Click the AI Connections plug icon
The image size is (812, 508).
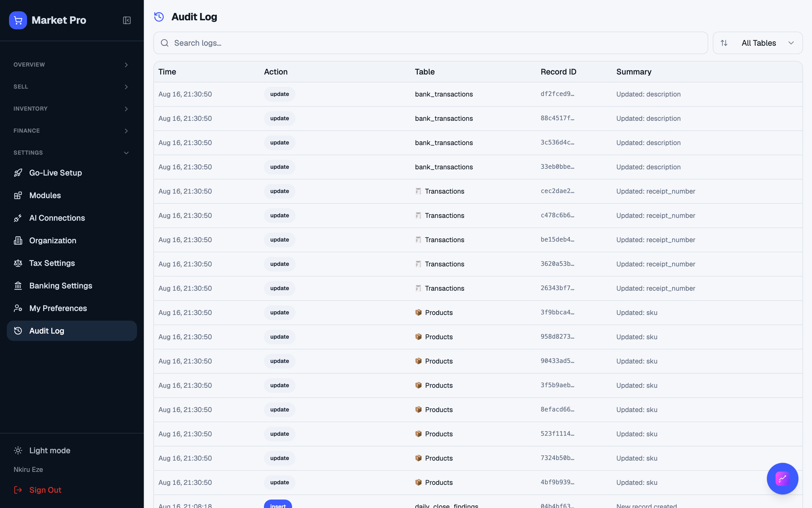click(18, 218)
